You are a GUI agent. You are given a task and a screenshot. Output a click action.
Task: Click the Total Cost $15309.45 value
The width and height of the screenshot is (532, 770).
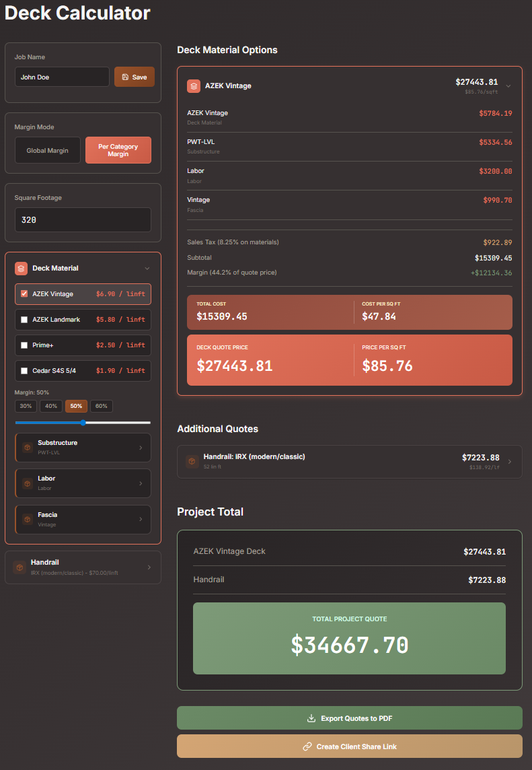tap(222, 316)
